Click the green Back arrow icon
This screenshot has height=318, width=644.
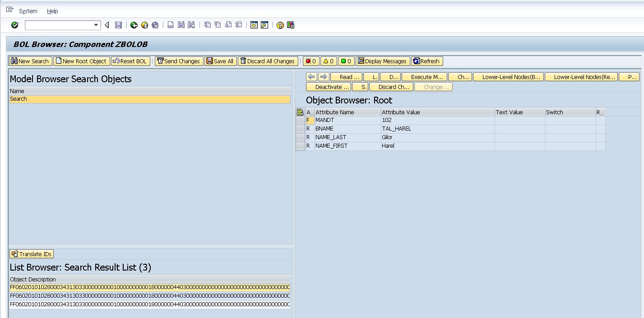(x=134, y=25)
